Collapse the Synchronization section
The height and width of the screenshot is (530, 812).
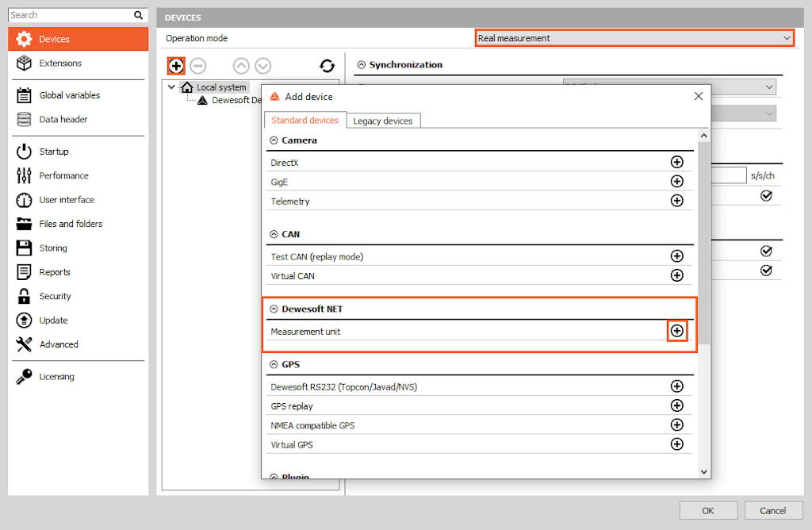click(x=362, y=65)
